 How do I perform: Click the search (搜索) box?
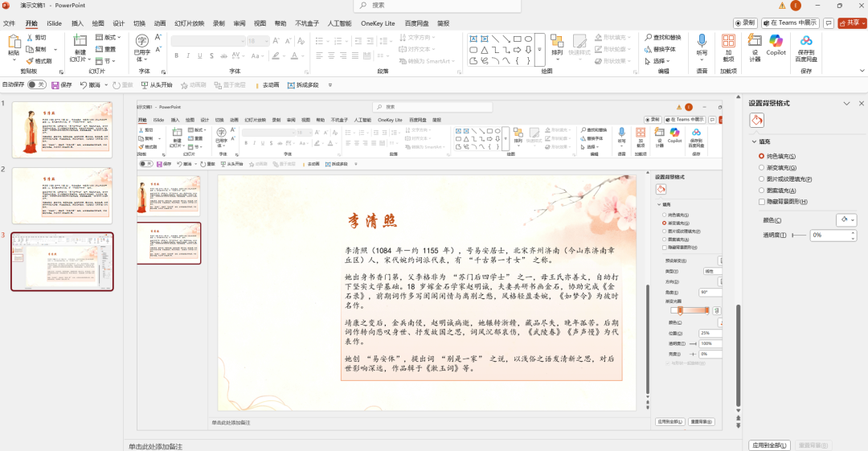437,6
